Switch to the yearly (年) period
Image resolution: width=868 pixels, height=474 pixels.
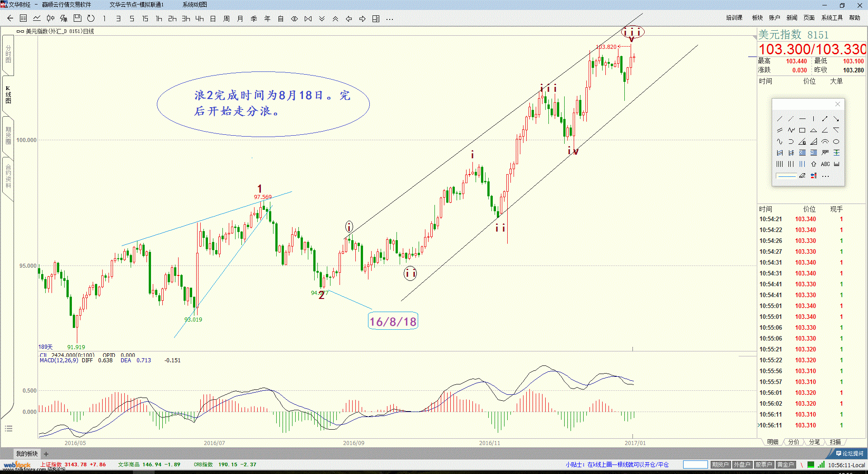[267, 19]
